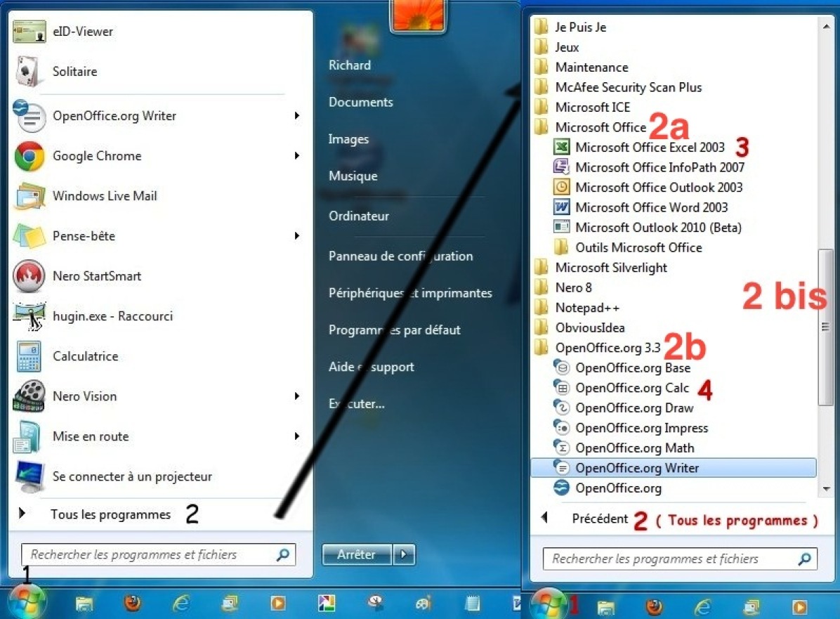Open Pense-bête sticky notes icon
This screenshot has height=619, width=840.
click(29, 236)
